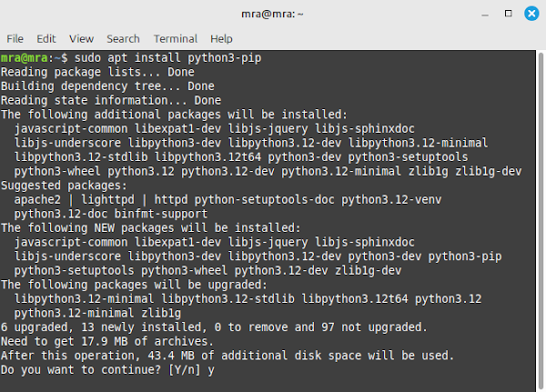Click the 'python3.12-venv' package text
This screenshot has height=392, width=546.
click(x=391, y=200)
